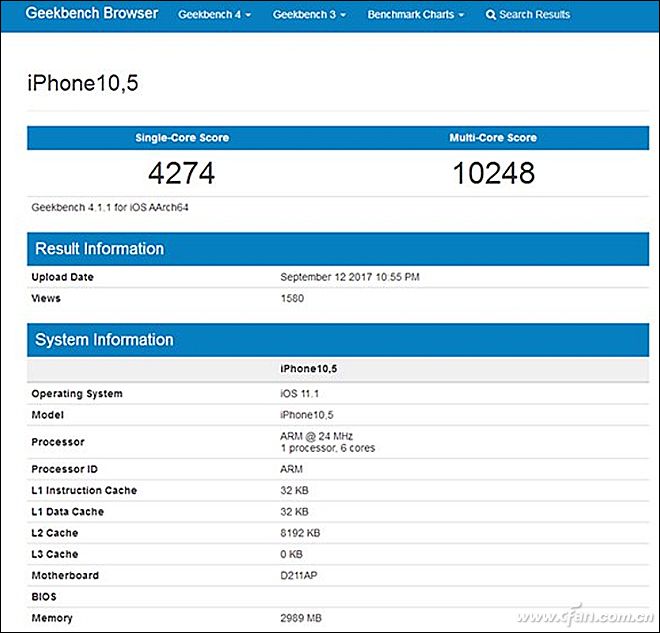
Task: Click the Views label
Action: click(46, 298)
